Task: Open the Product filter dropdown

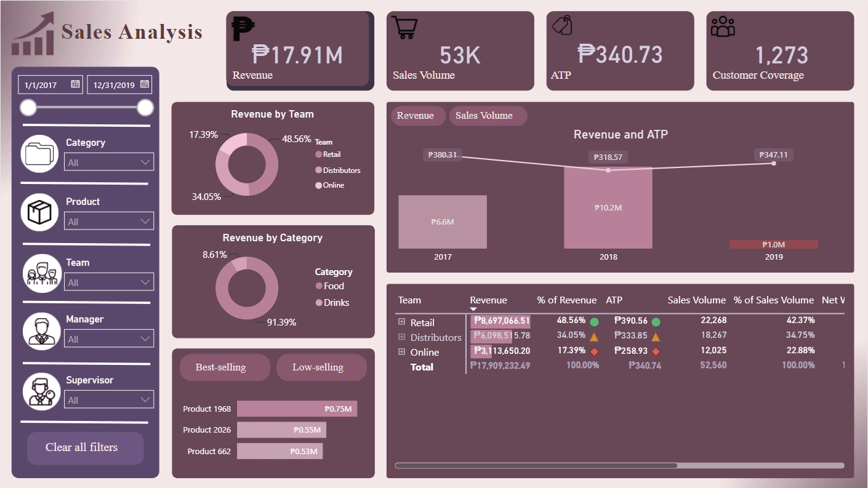Action: point(109,222)
